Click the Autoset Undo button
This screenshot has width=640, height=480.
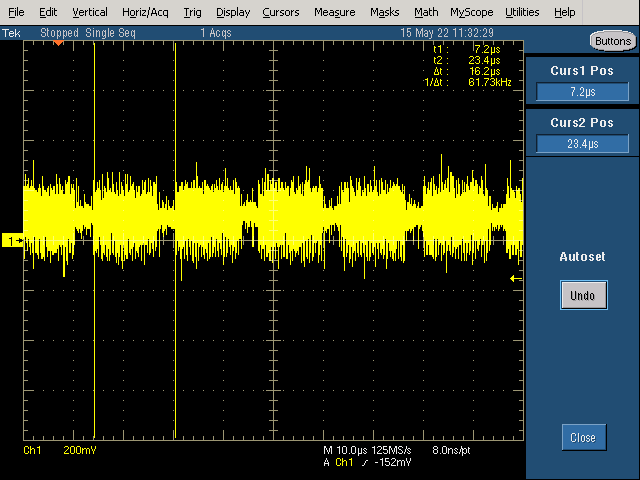click(583, 295)
